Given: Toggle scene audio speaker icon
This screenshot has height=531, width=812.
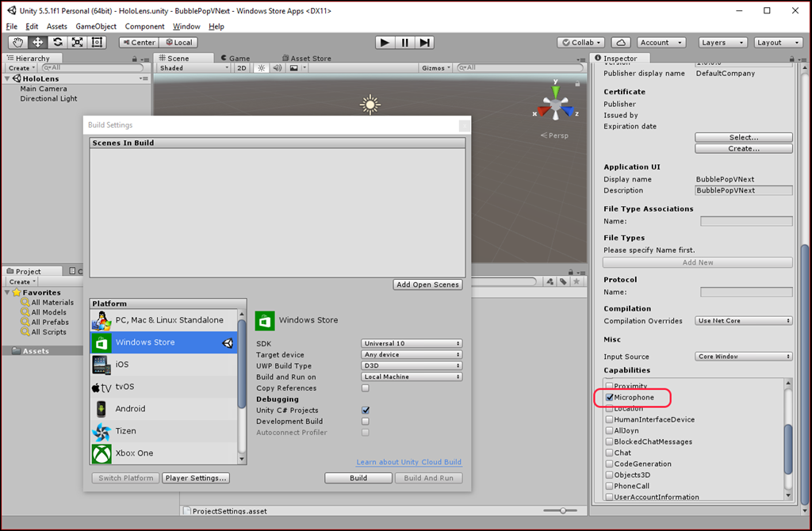Looking at the screenshot, I should [x=278, y=68].
